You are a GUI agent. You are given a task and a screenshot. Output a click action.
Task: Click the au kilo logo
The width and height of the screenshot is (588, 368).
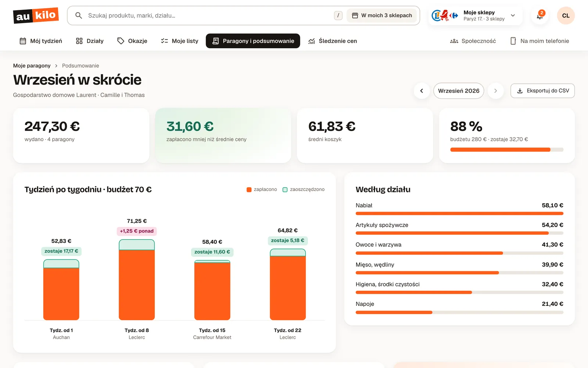(36, 15)
